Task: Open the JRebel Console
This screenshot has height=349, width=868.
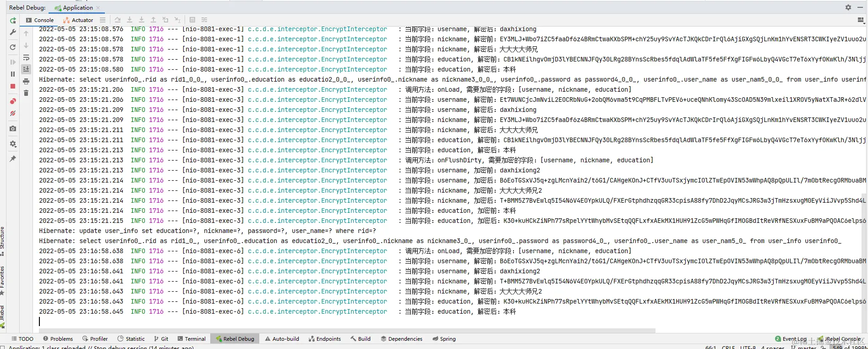Action: (x=840, y=339)
